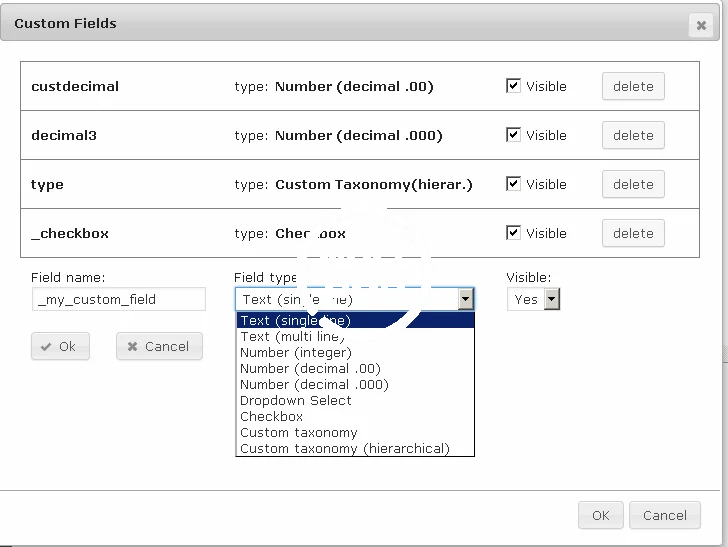Image resolution: width=728 pixels, height=547 pixels.
Task: Collapse the Field type dropdown arrow
Action: (465, 299)
